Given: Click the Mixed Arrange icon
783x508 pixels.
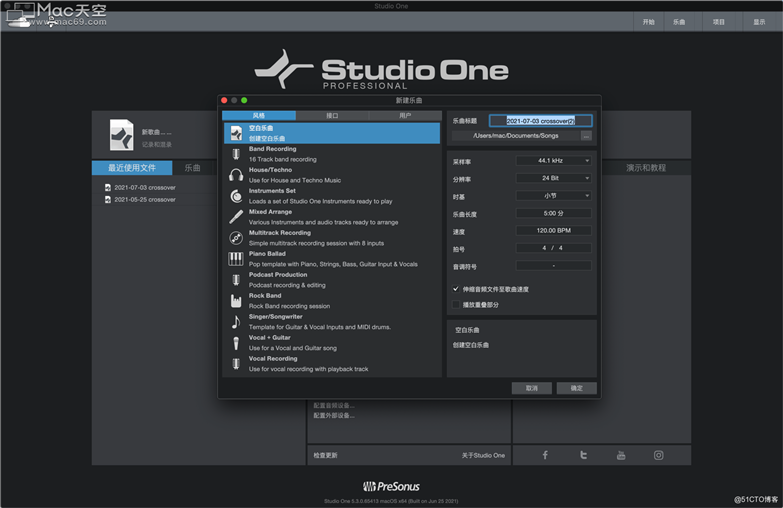Looking at the screenshot, I should pyautogui.click(x=236, y=217).
